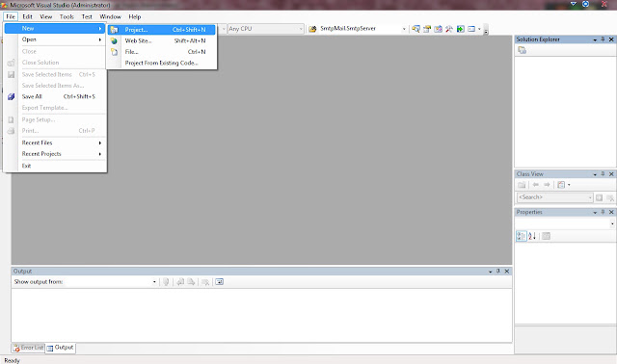
Task: Switch Properties to Categorized view
Action: pyautogui.click(x=521, y=236)
